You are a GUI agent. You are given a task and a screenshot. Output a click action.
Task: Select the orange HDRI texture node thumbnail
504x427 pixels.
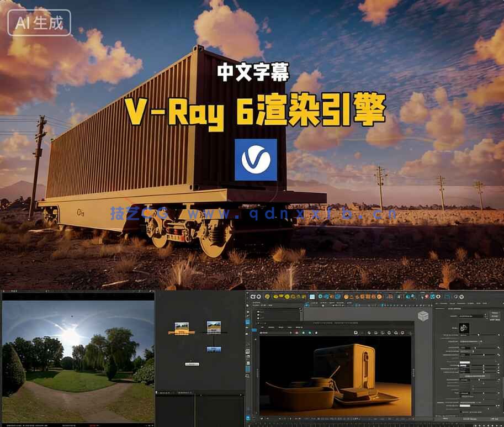pyautogui.click(x=182, y=327)
